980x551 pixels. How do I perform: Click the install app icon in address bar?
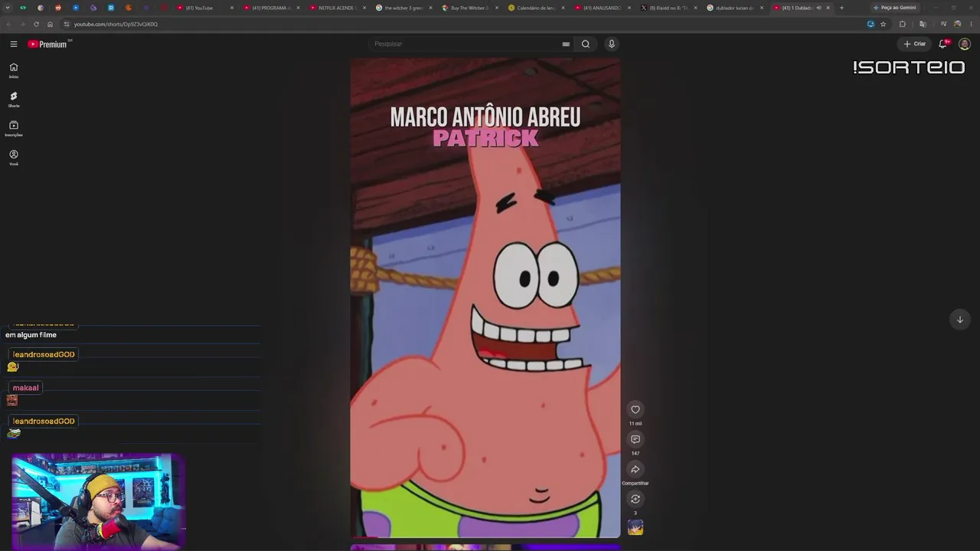pos(871,24)
